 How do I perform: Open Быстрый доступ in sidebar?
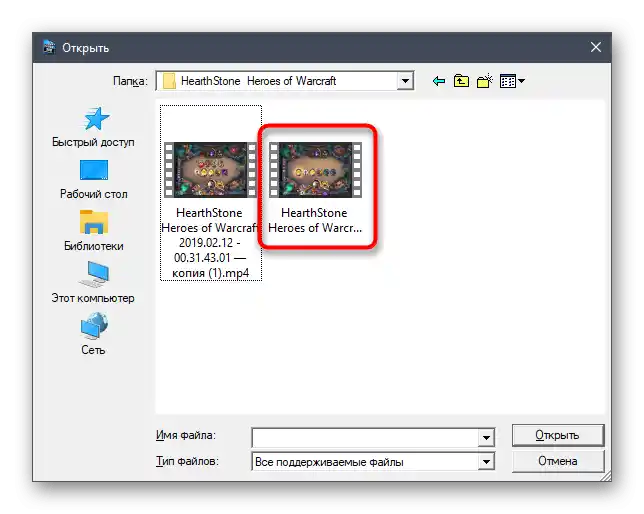pos(93,127)
